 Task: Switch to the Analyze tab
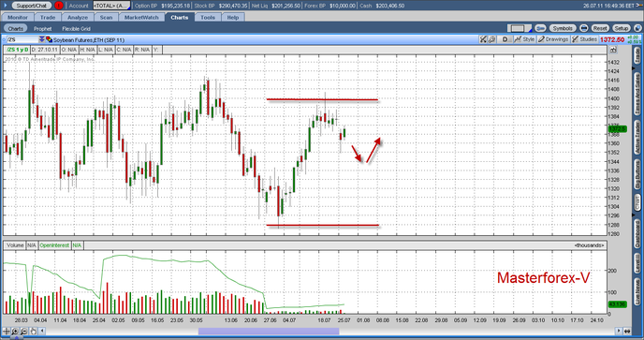78,17
